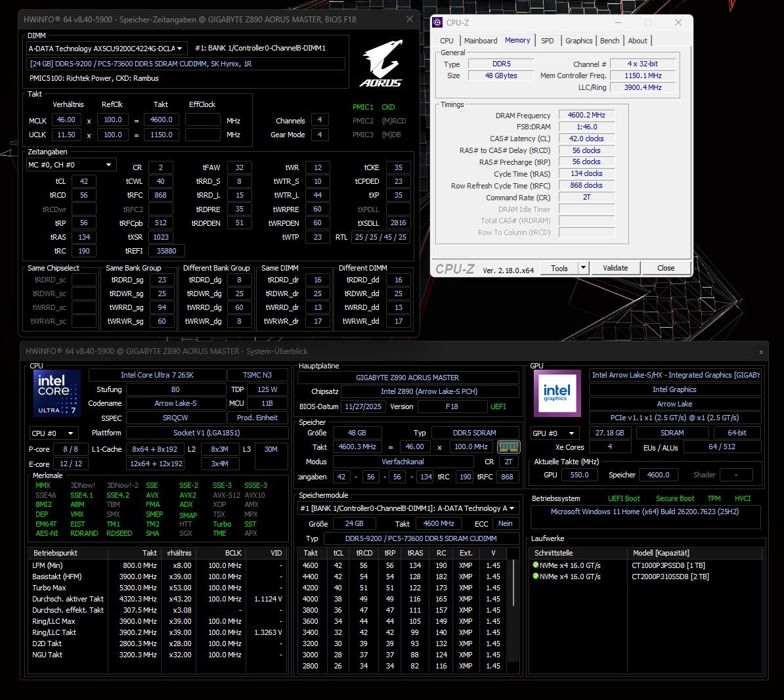784x700 pixels.
Task: Click the green status icon for CT2000P310SSD8 drive
Action: (536, 576)
